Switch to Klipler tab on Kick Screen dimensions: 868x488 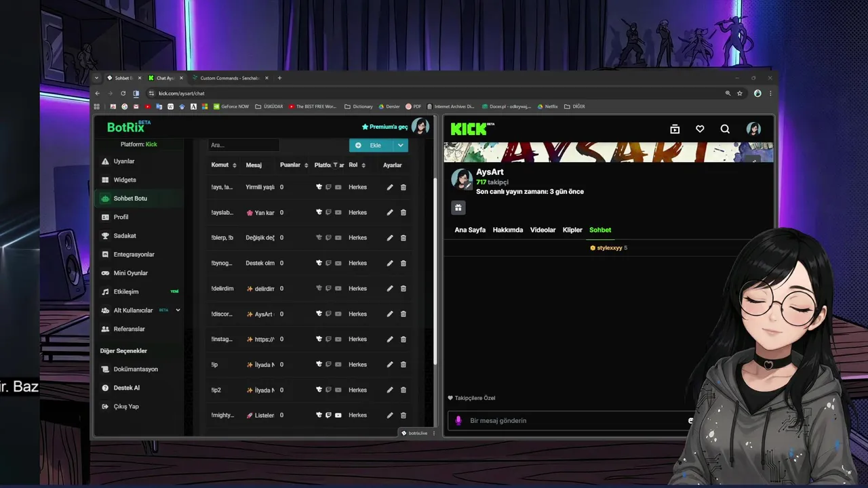click(572, 230)
